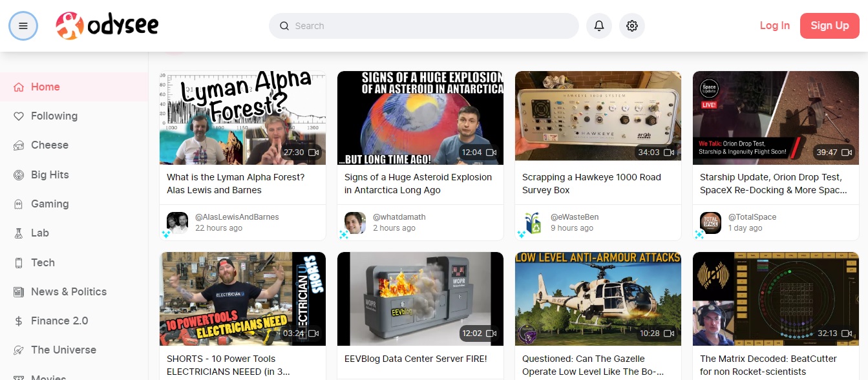Click the eWasteBen channel avatar
This screenshot has height=380, width=868.
533,222
